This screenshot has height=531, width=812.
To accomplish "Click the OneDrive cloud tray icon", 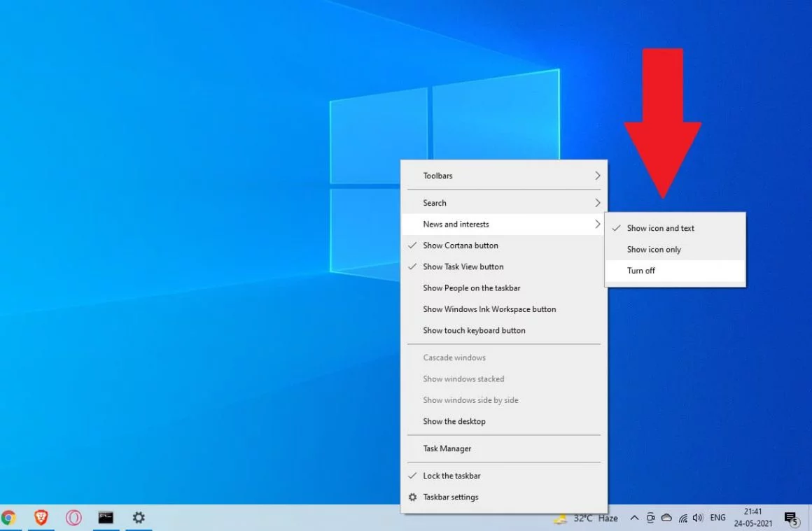I will point(666,518).
